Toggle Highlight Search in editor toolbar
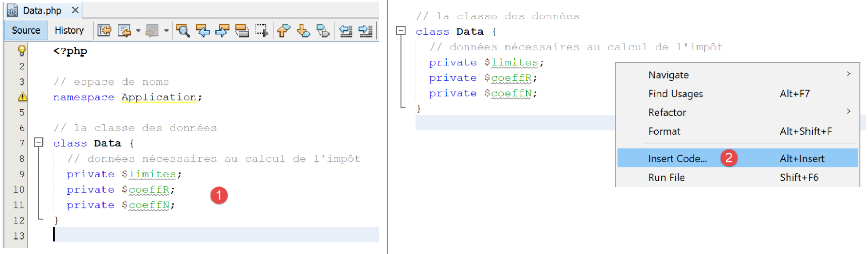The height and width of the screenshot is (254, 868). 242,30
